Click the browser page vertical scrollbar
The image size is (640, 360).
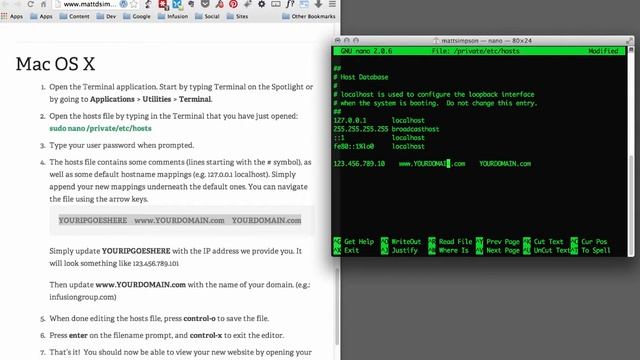337,306
